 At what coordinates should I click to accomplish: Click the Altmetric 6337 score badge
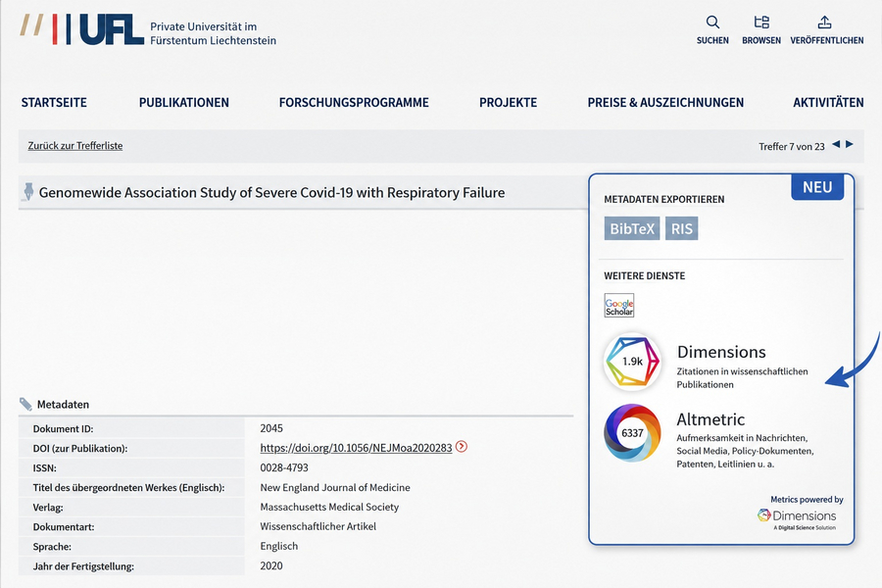(632, 433)
